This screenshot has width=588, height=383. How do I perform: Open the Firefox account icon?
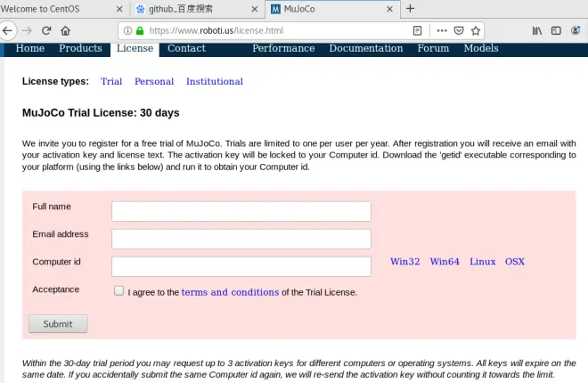pos(576,31)
